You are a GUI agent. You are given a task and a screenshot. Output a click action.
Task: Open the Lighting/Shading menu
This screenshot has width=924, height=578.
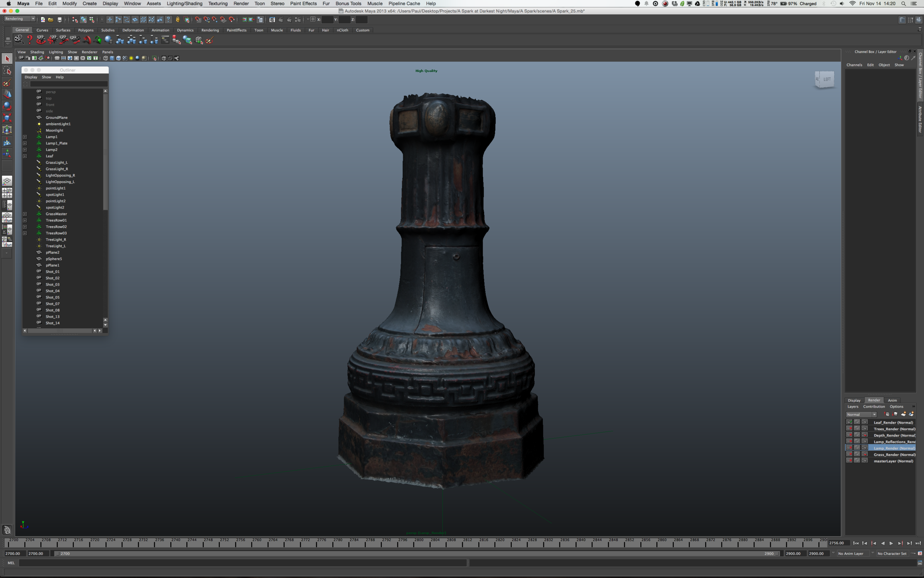184,3
